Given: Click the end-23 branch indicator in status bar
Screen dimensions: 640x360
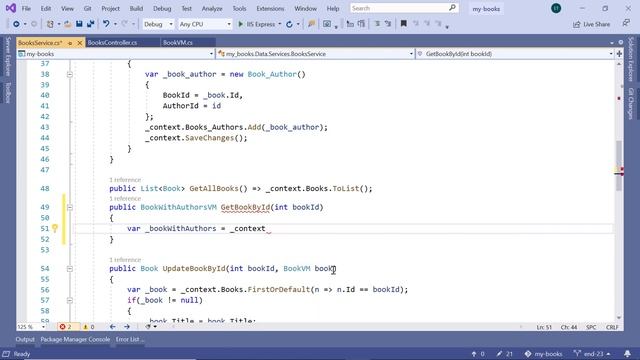Looking at the screenshot, I should click(x=592, y=354).
